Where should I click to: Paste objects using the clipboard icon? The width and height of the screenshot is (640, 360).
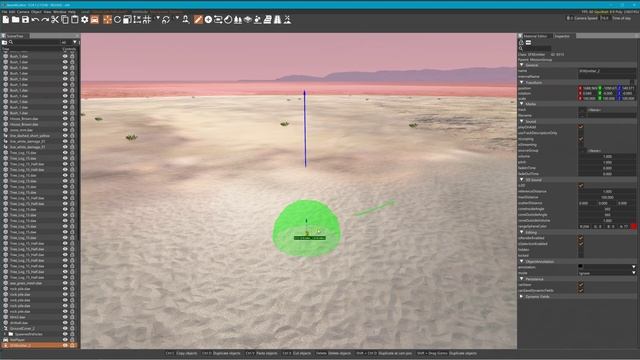coord(74,20)
